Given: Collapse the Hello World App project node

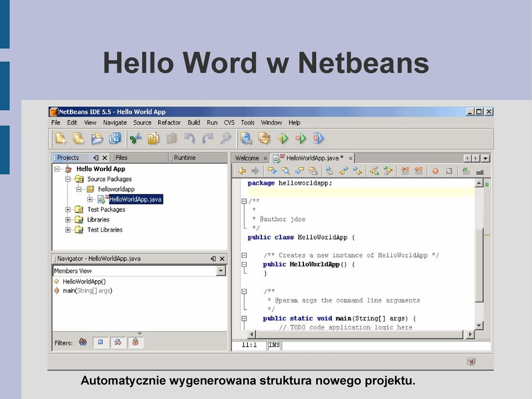Looking at the screenshot, I should [x=57, y=169].
